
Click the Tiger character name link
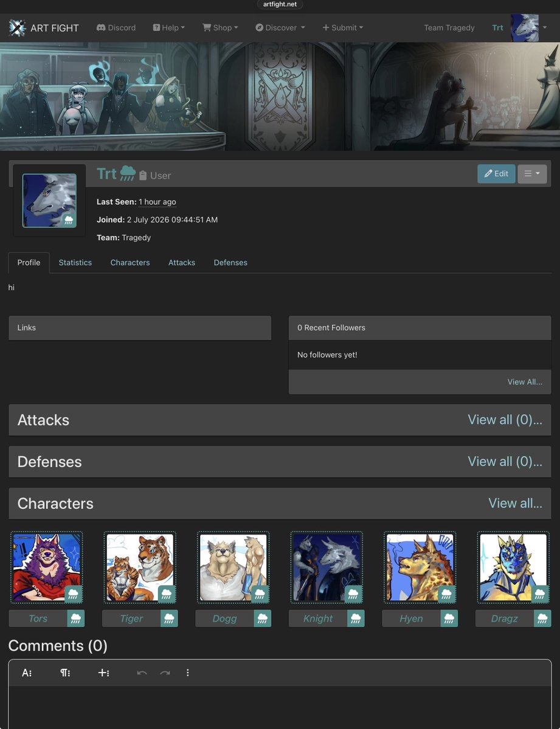131,619
